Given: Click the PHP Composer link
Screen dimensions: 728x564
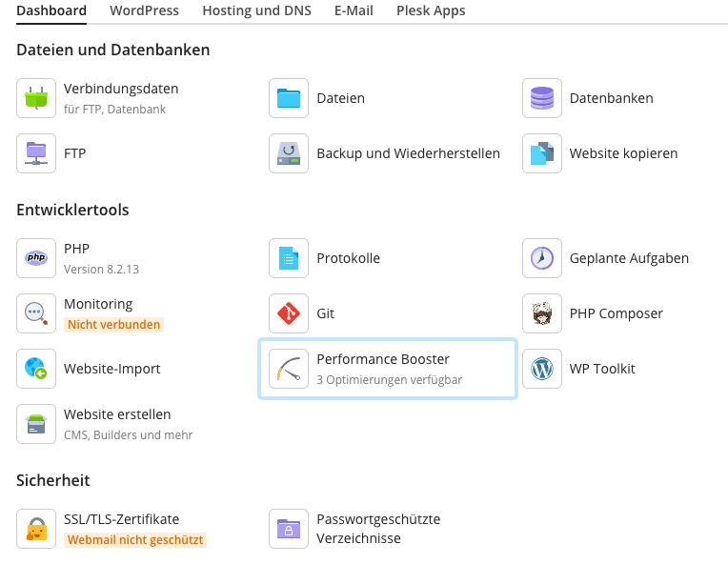Looking at the screenshot, I should (x=617, y=313).
